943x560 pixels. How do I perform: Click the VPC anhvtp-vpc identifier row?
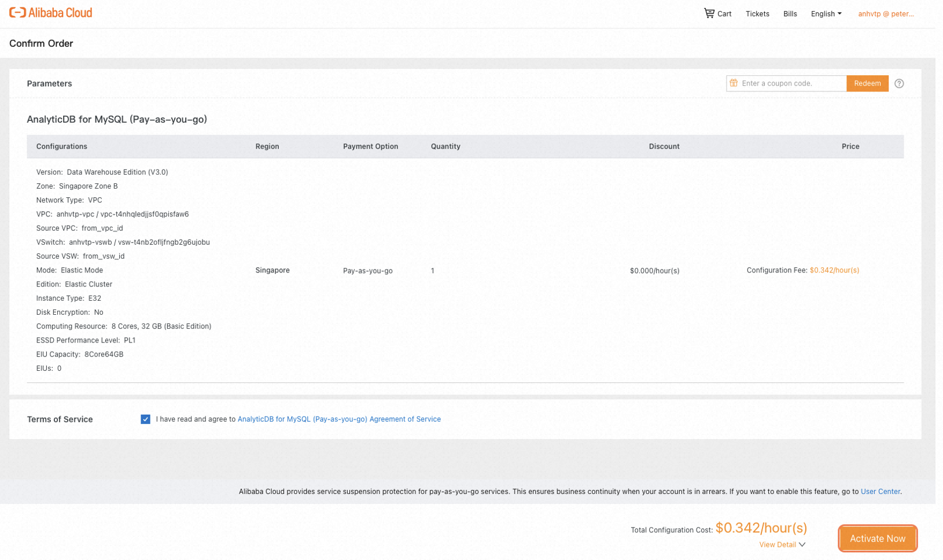pyautogui.click(x=112, y=214)
